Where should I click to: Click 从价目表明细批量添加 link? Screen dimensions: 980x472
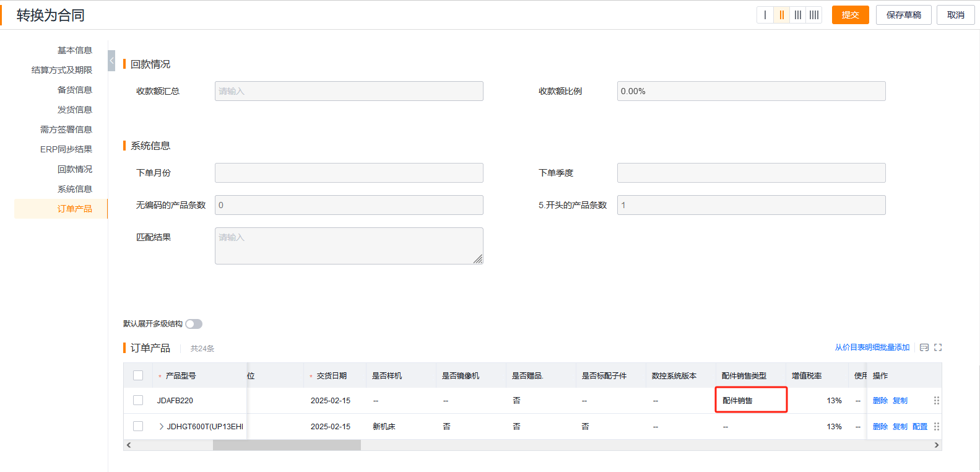coord(872,347)
